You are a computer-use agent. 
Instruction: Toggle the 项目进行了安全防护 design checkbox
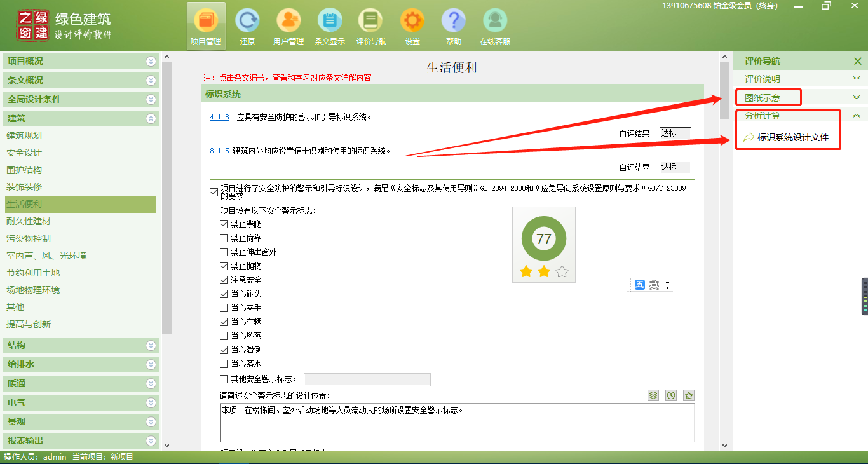214,192
